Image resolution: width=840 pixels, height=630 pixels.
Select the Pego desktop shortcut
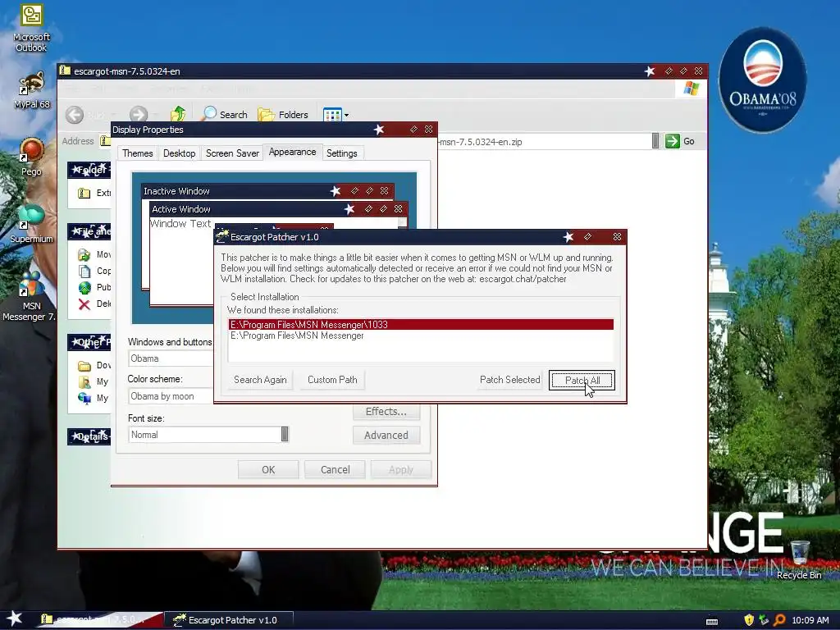pos(31,157)
